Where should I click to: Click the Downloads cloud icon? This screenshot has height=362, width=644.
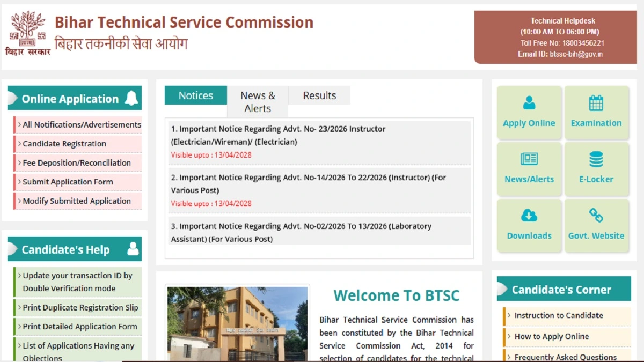(x=529, y=216)
